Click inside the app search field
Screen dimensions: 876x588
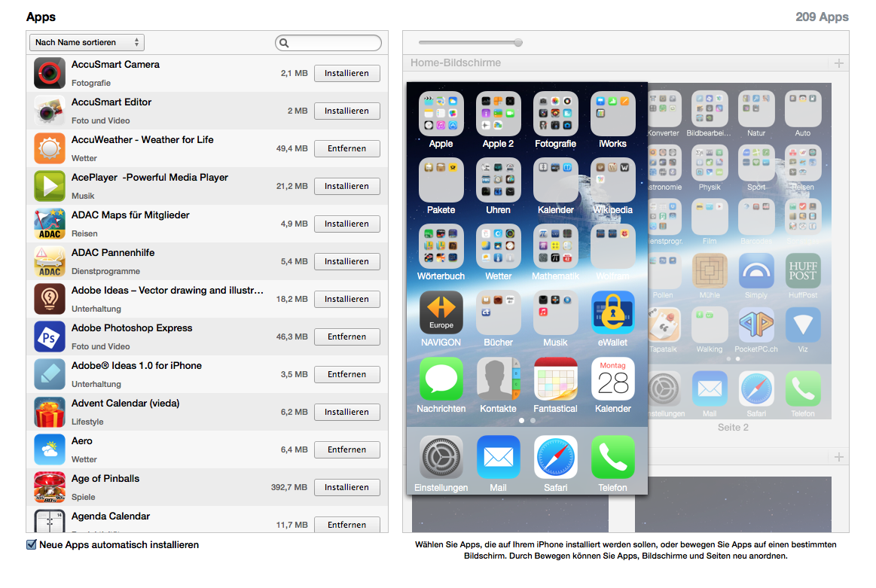click(x=328, y=43)
